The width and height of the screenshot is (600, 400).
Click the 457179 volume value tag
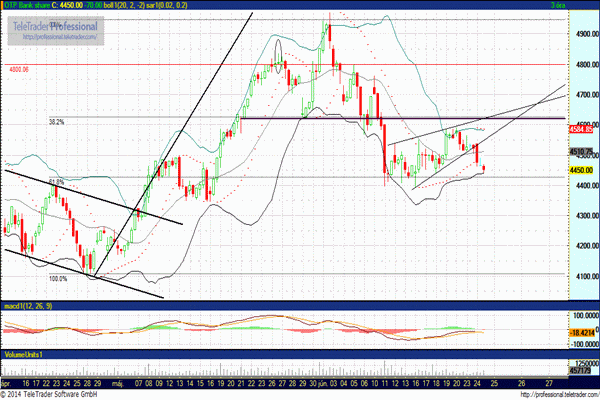580,370
